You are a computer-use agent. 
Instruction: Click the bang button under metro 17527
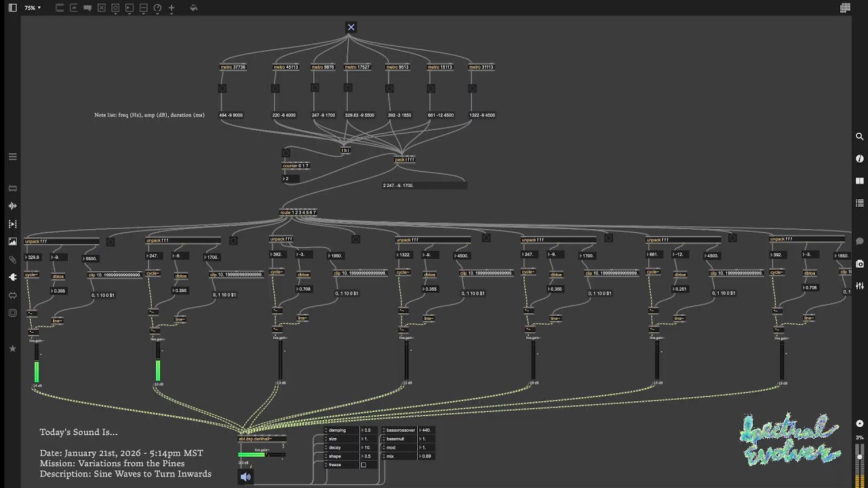click(x=348, y=87)
